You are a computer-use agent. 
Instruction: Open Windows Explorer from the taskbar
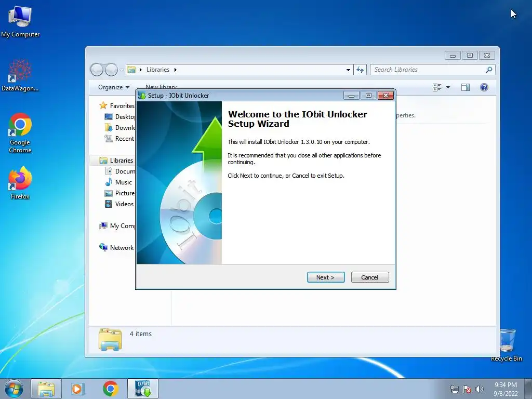pos(46,389)
